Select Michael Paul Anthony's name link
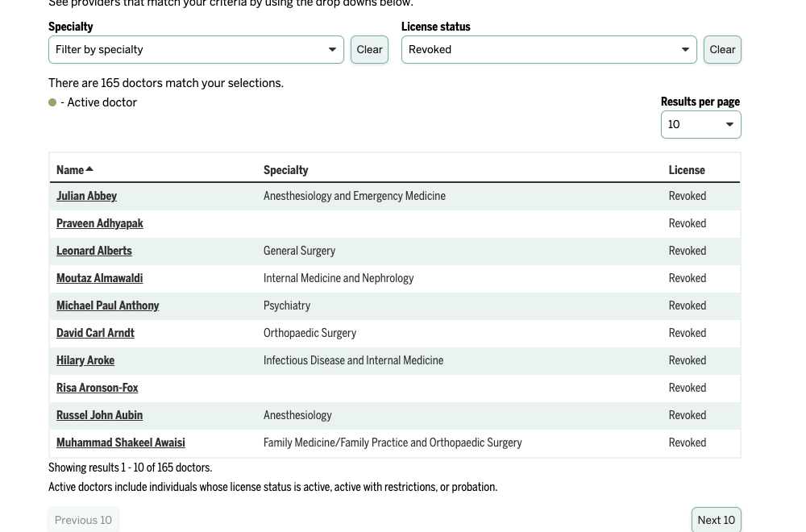Viewport: 806px width, 532px height. tap(107, 305)
